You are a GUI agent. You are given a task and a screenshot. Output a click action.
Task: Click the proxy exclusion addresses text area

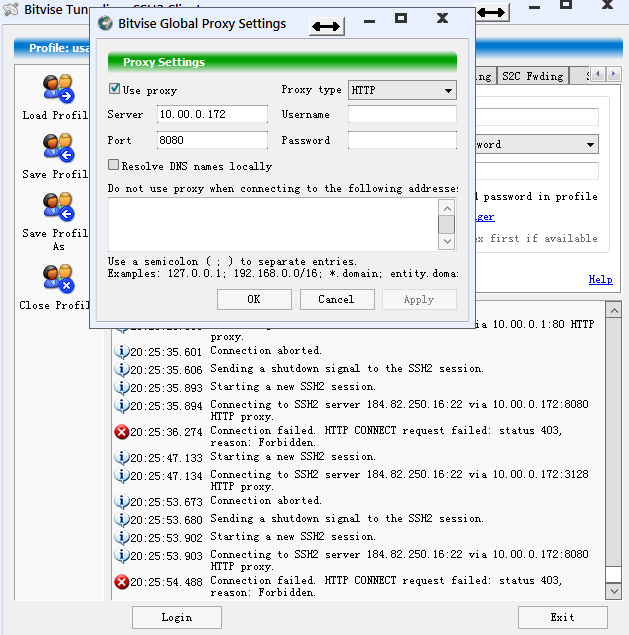(273, 224)
